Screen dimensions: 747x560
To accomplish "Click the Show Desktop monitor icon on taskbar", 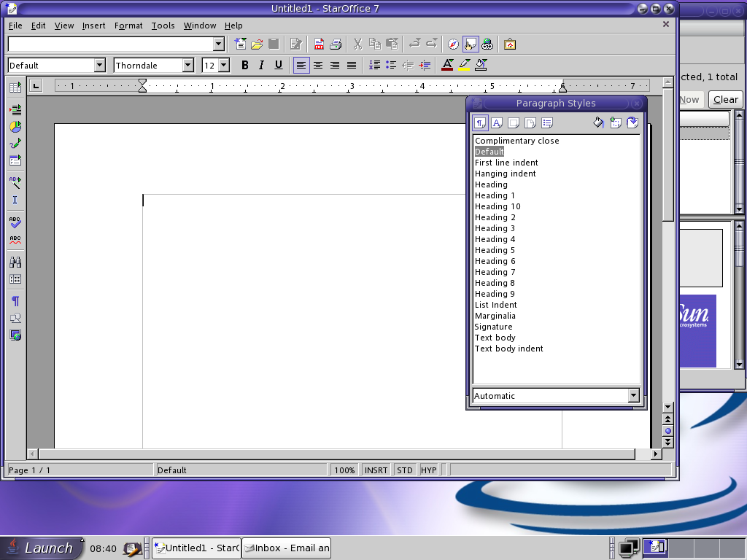I will click(x=629, y=548).
